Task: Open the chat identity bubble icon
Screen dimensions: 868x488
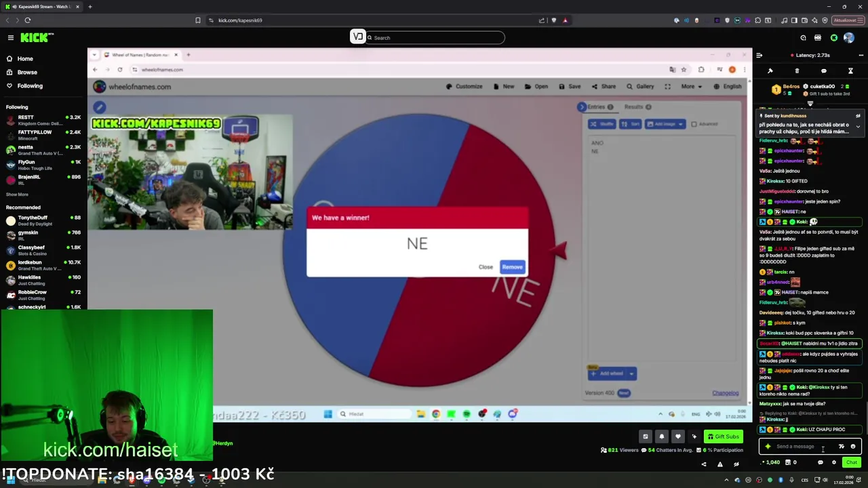Action: click(820, 462)
